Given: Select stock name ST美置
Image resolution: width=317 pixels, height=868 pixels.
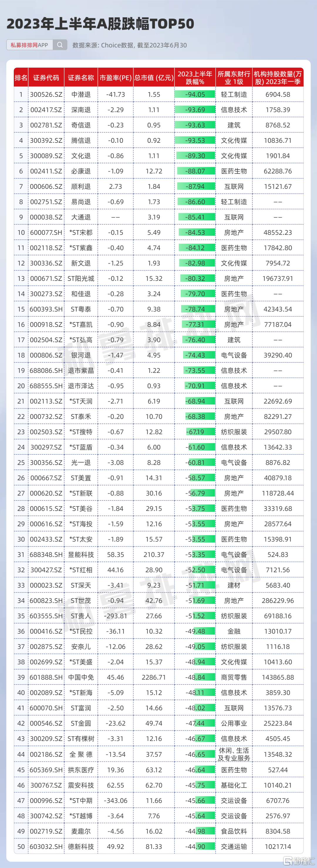Looking at the screenshot, I should tap(81, 478).
